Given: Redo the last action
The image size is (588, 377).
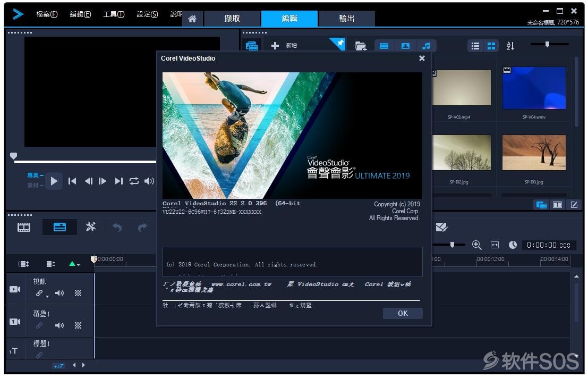Looking at the screenshot, I should point(142,227).
